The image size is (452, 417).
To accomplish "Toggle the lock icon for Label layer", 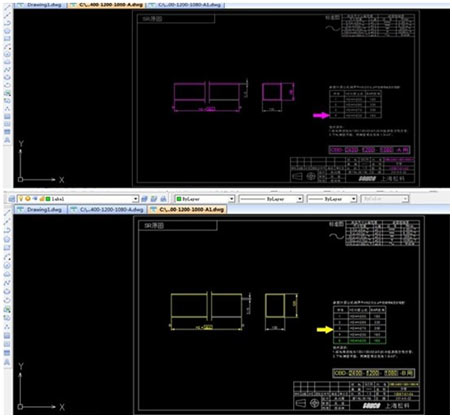I will pos(42,199).
